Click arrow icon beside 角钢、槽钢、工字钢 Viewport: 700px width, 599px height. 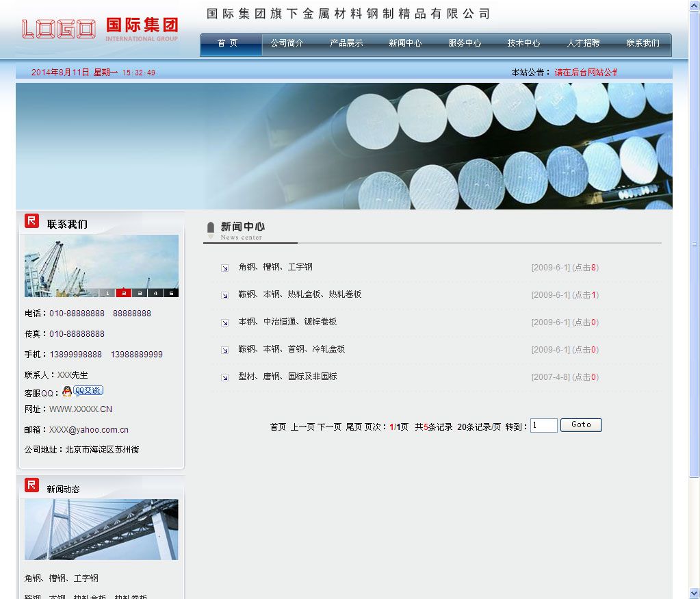(x=225, y=268)
